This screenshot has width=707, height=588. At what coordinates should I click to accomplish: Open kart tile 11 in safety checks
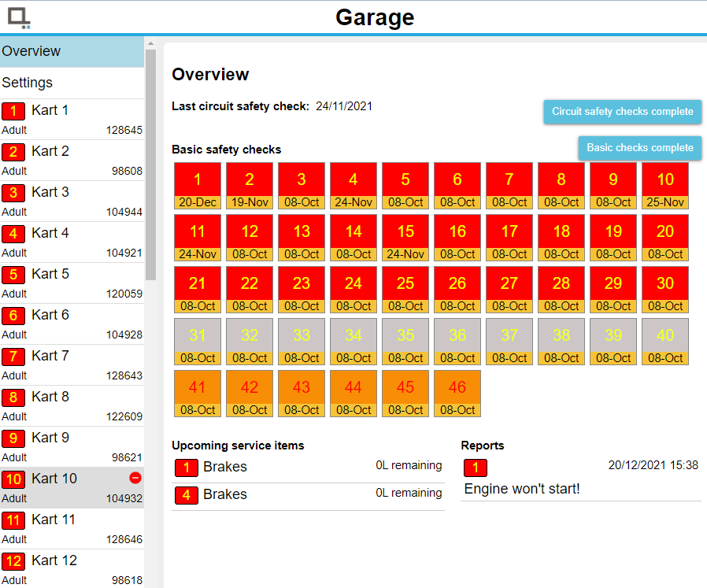198,238
